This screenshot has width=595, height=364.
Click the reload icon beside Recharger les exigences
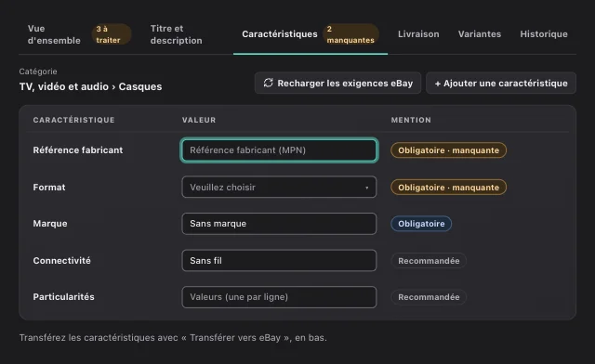click(x=269, y=83)
